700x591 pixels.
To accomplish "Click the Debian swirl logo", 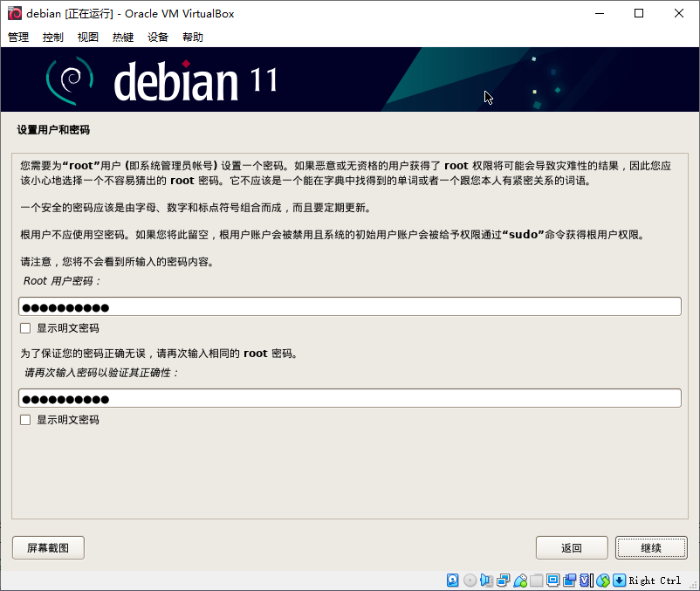I will click(x=70, y=80).
